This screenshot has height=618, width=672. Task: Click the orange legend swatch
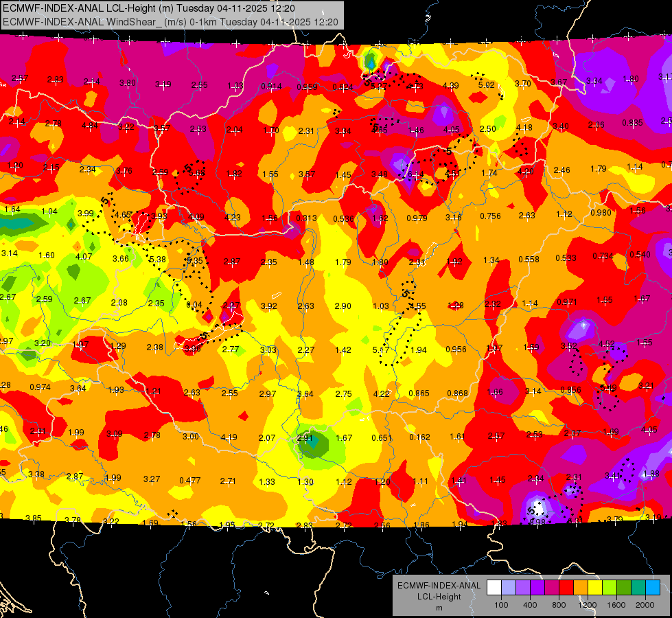(x=581, y=588)
